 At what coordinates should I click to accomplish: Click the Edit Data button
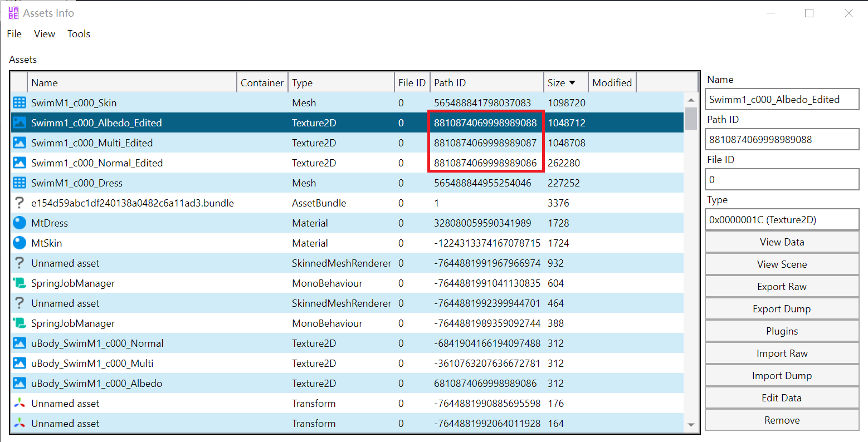pos(782,398)
